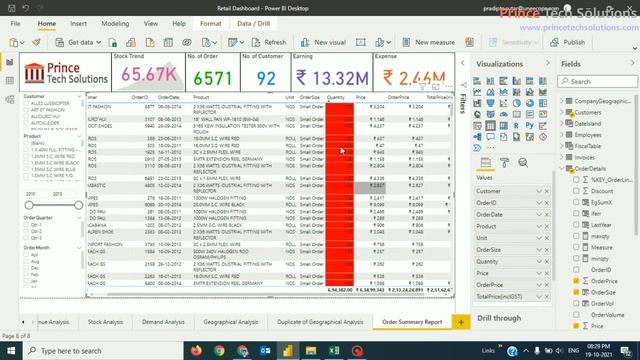This screenshot has width=640, height=360.
Task: Switch to Demand Analysis page tab
Action: [163, 322]
